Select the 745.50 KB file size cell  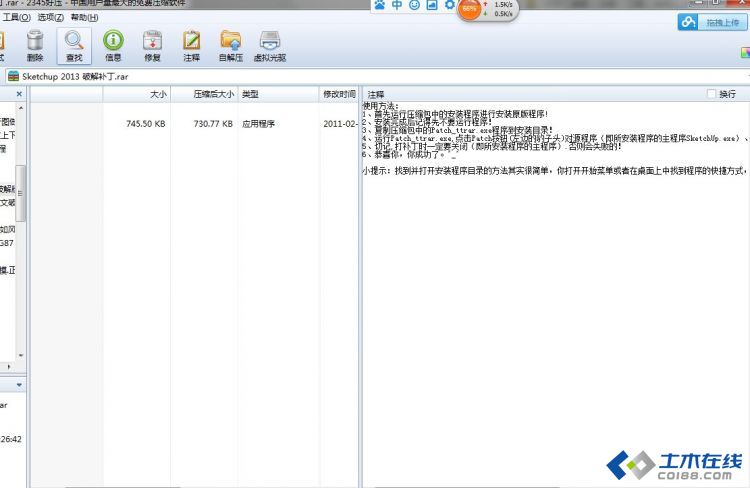145,123
